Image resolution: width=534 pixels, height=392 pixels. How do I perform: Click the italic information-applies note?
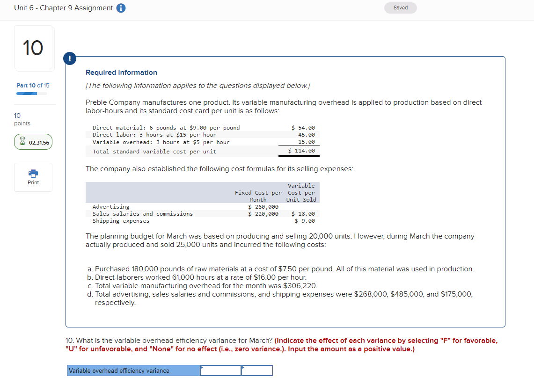198,86
